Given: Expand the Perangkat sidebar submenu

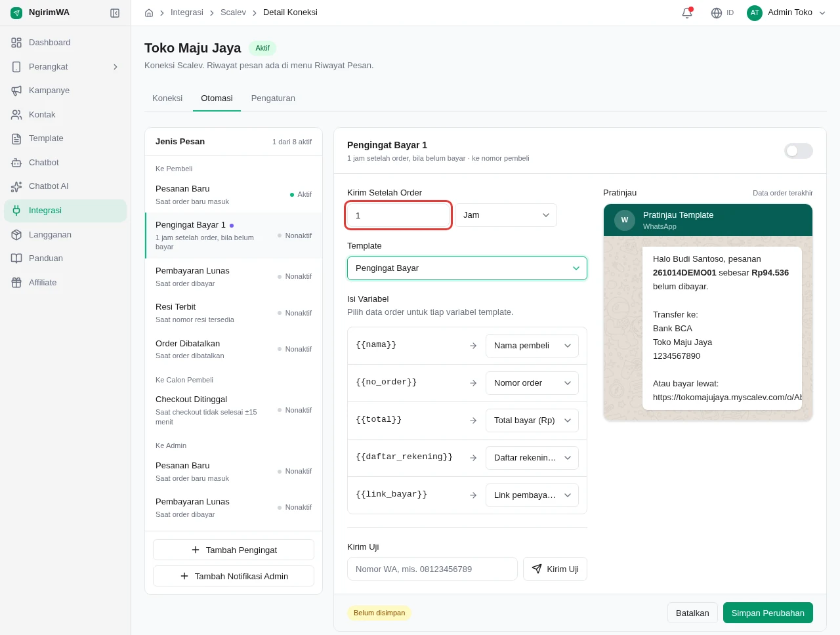Looking at the screenshot, I should [x=115, y=67].
